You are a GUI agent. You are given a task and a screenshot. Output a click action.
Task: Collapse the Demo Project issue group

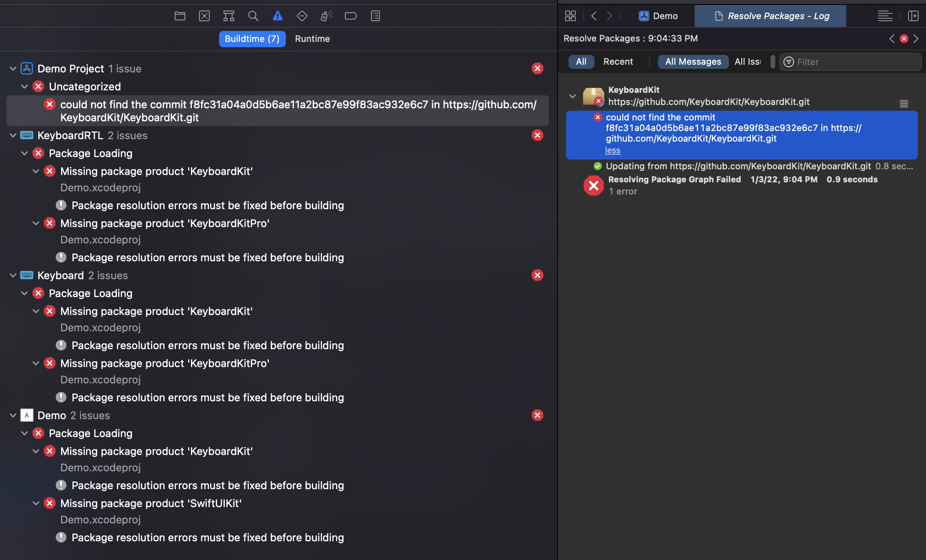(13, 68)
